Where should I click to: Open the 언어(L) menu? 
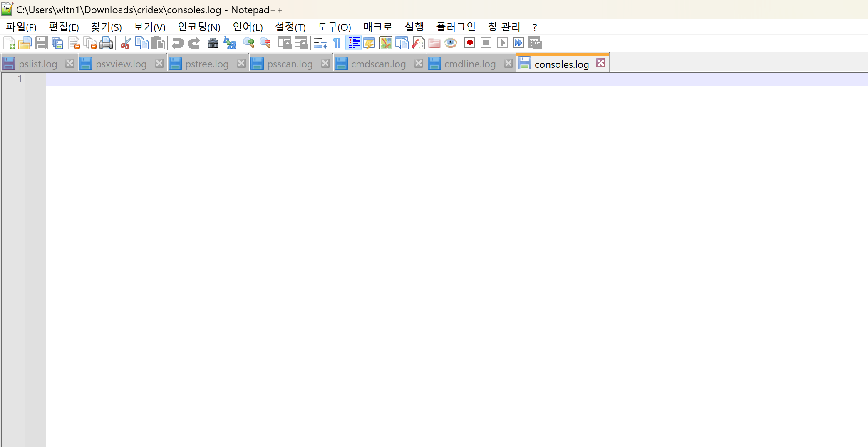248,27
